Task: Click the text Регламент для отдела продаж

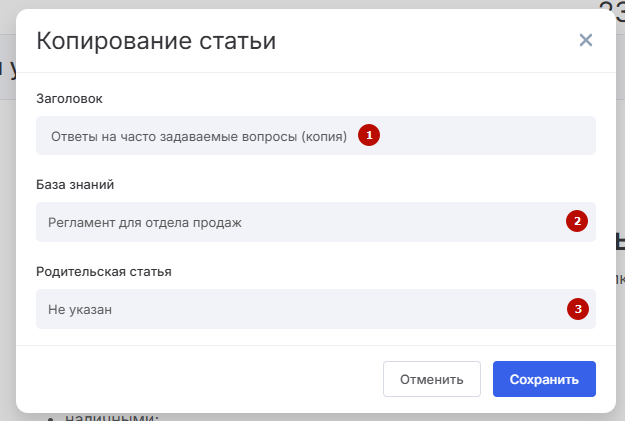Action: 145,223
